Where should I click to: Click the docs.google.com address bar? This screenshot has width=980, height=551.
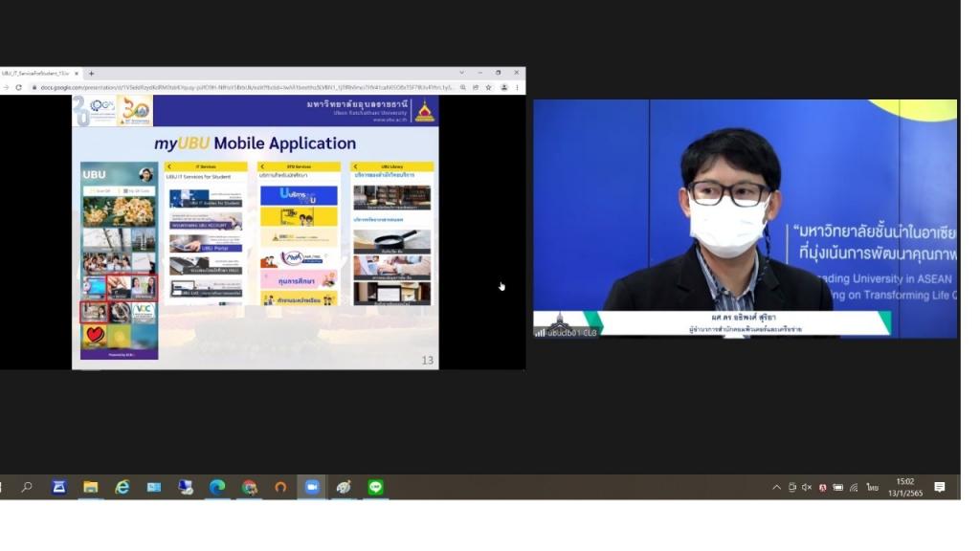pos(246,87)
